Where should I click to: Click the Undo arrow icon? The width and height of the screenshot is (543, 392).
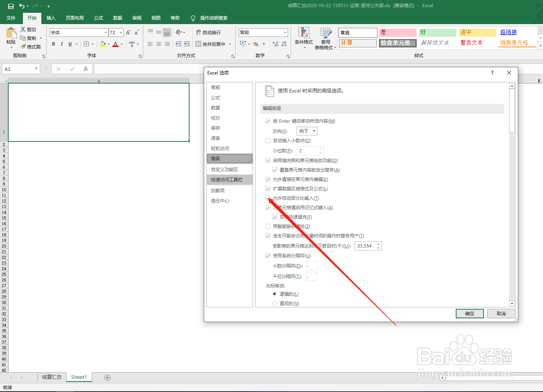[x=21, y=6]
